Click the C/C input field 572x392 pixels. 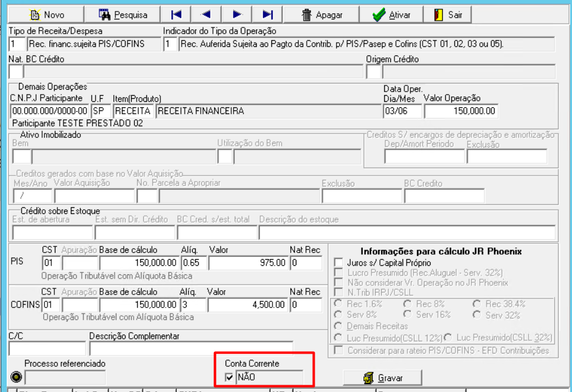click(47, 349)
